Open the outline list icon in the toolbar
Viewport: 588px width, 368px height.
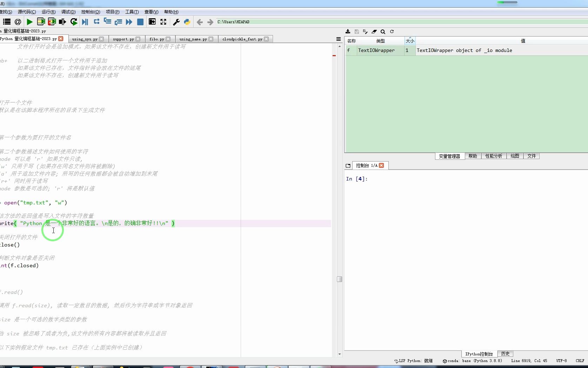7,22
